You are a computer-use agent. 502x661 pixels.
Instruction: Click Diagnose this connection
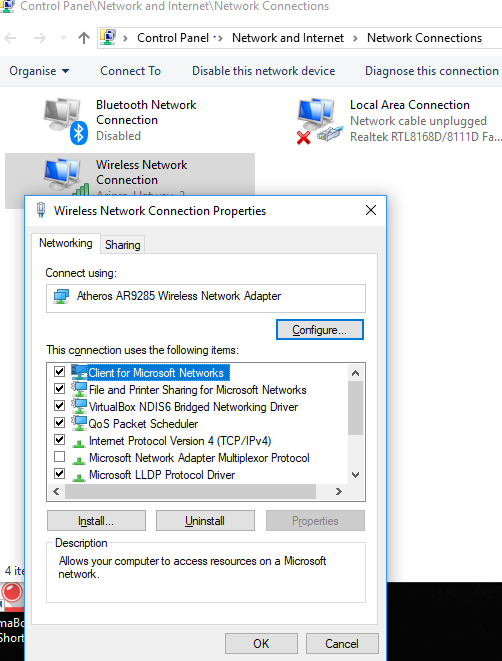[x=432, y=71]
